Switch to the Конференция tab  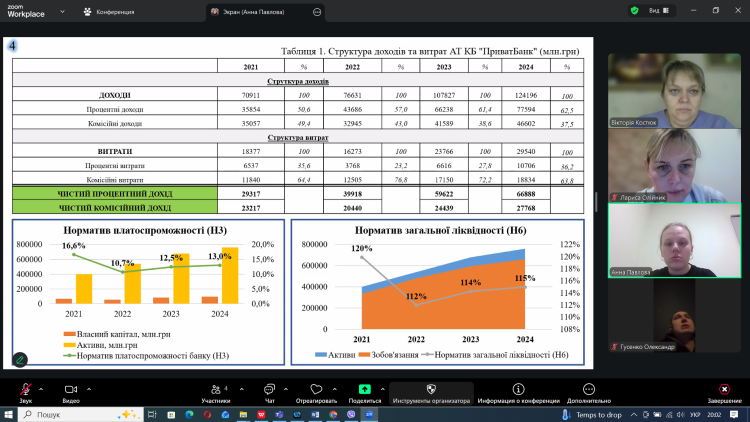[109, 11]
